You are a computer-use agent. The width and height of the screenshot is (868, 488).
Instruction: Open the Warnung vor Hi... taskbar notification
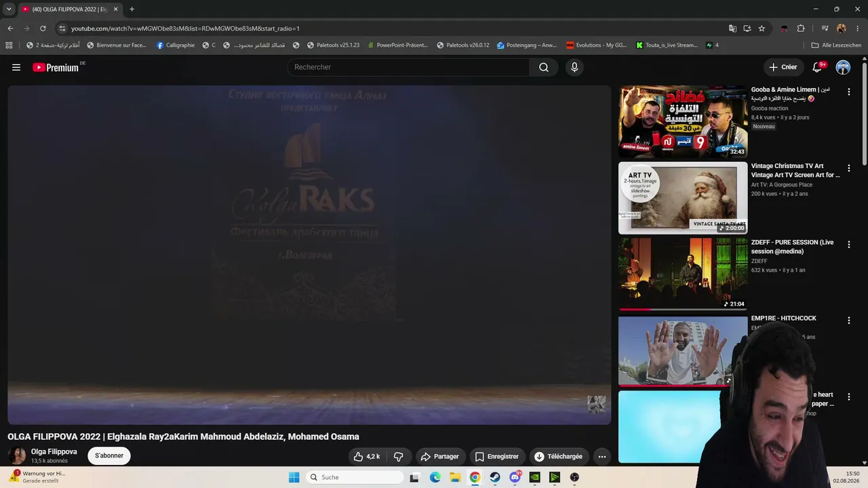(x=37, y=477)
